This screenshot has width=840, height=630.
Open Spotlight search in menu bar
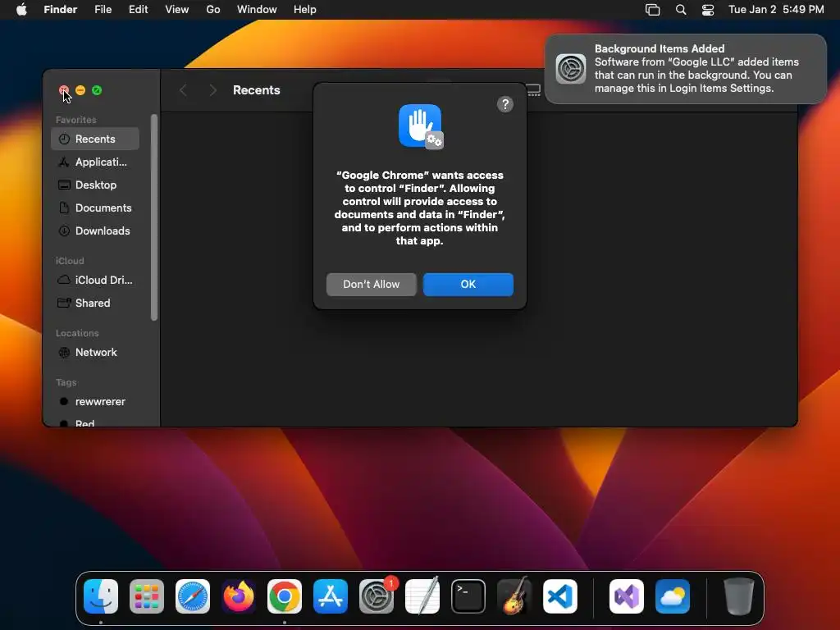click(x=680, y=10)
